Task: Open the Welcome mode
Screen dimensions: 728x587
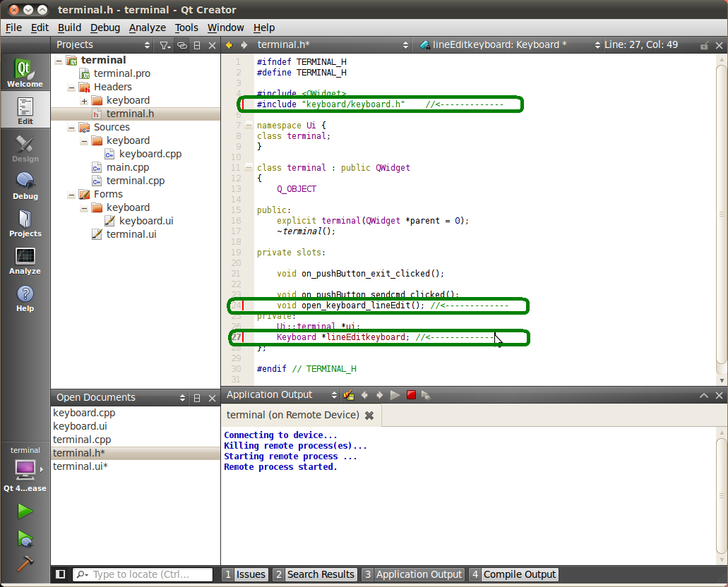Action: (x=25, y=73)
